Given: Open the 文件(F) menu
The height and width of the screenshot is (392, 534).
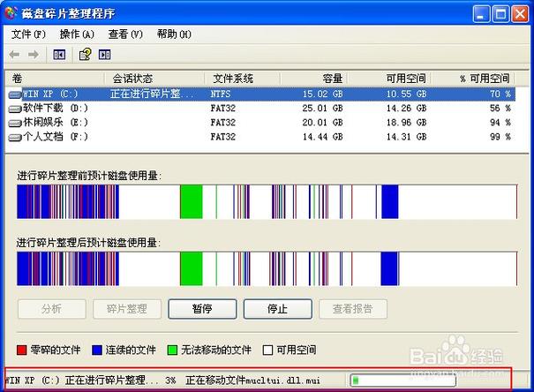Looking at the screenshot, I should [28, 34].
